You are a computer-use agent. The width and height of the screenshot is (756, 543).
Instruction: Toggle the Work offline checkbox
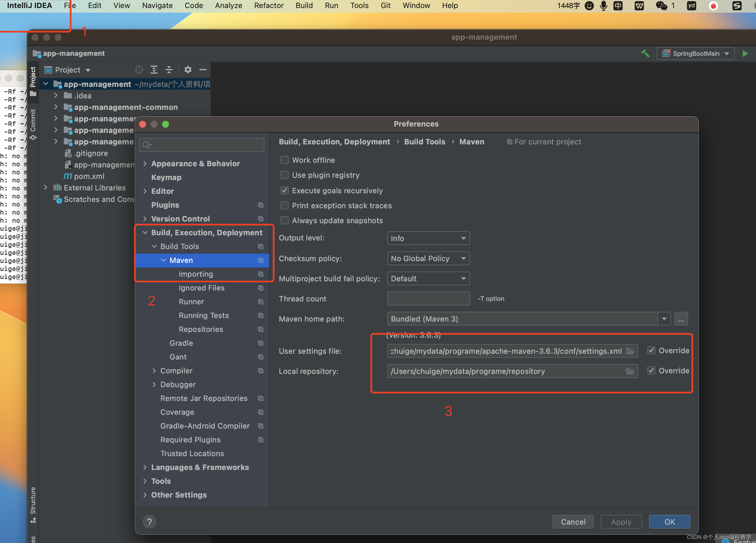[284, 160]
